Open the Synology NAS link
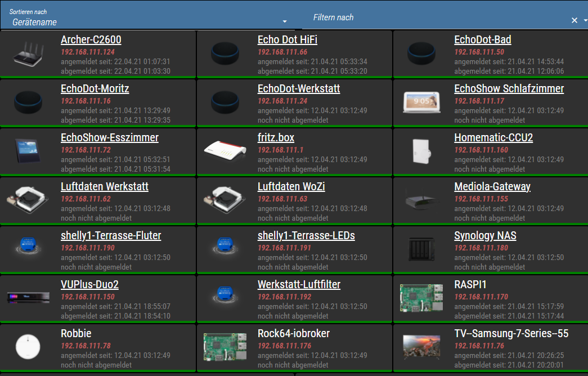 click(485, 236)
